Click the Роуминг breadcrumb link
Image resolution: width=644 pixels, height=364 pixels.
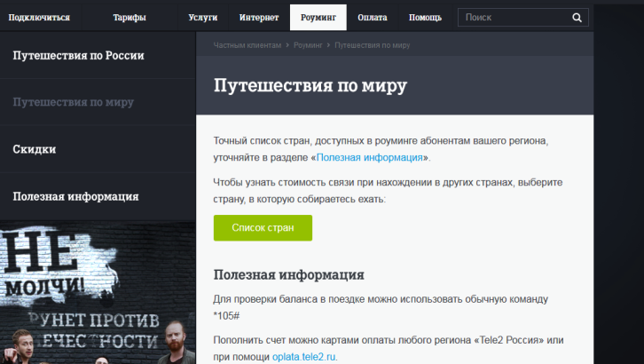(x=308, y=44)
